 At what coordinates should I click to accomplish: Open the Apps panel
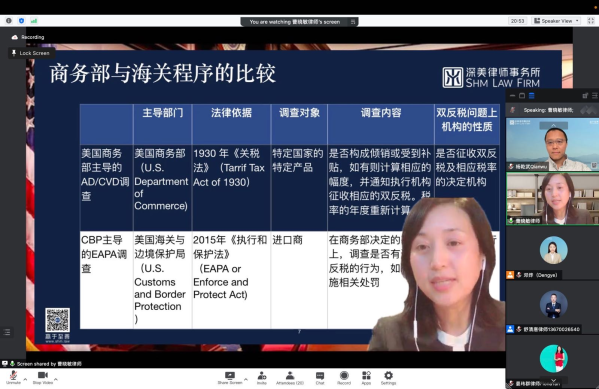click(x=366, y=378)
